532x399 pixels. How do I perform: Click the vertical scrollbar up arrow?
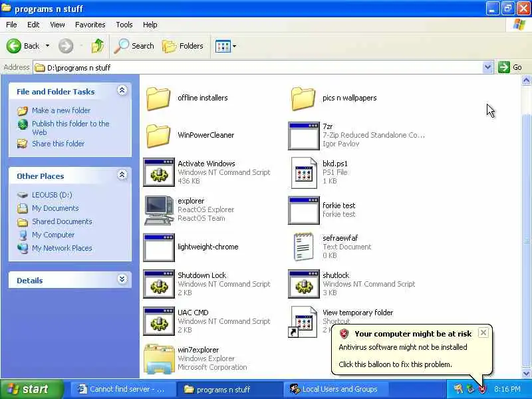point(526,80)
